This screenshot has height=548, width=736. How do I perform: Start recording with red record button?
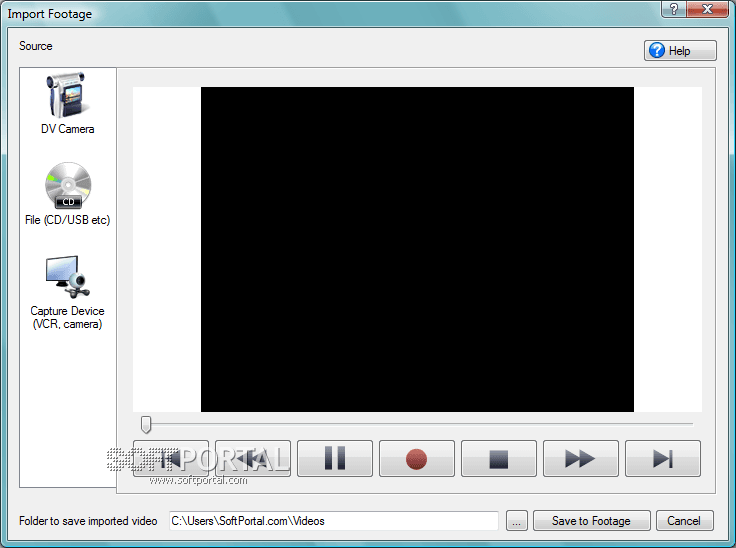417,458
